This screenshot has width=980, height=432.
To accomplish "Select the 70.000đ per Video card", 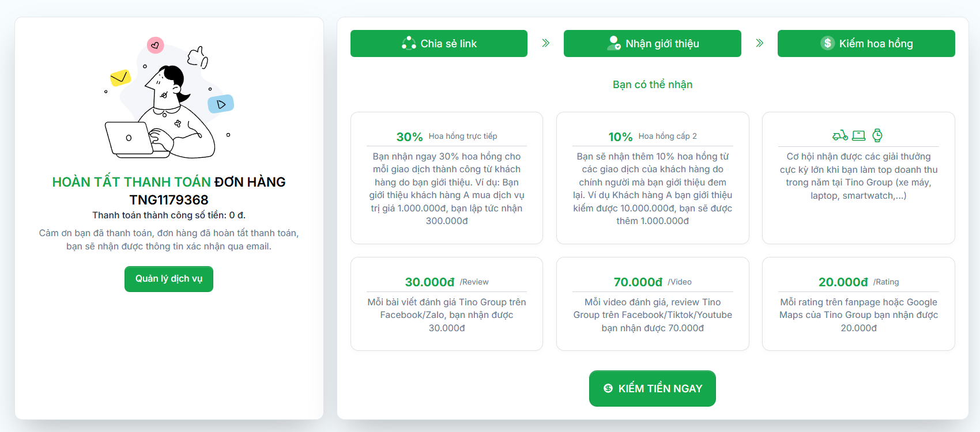I will [x=652, y=304].
